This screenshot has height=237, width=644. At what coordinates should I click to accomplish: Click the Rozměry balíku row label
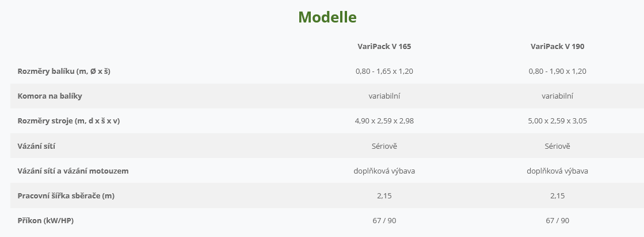[64, 71]
